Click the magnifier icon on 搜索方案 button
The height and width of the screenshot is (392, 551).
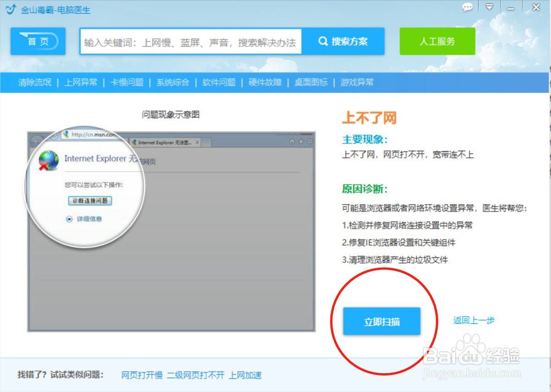(x=322, y=41)
